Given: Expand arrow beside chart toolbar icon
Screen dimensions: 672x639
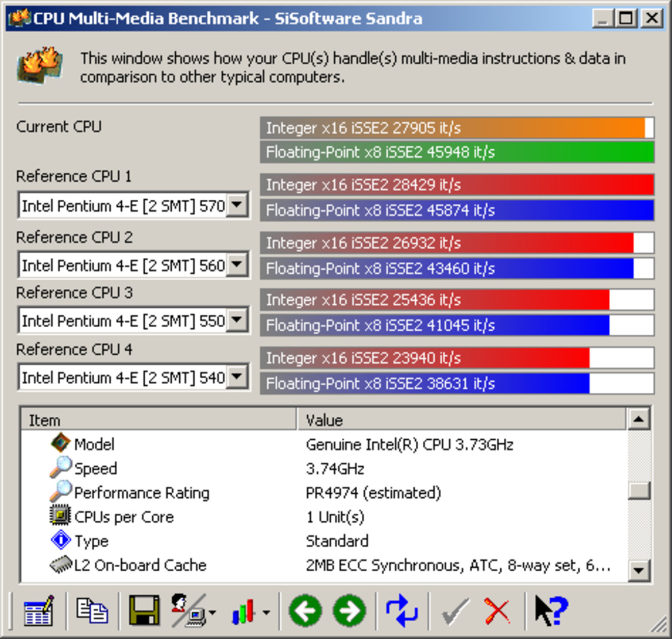Looking at the screenshot, I should point(266,613).
